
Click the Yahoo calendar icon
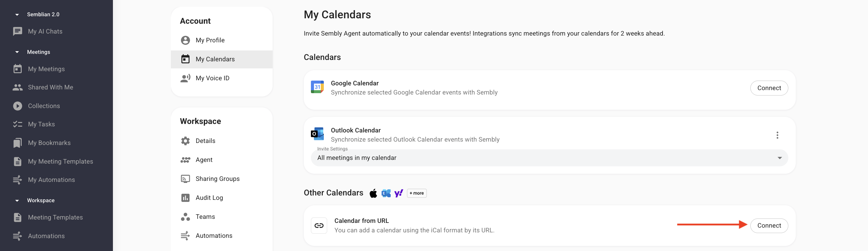tap(399, 193)
